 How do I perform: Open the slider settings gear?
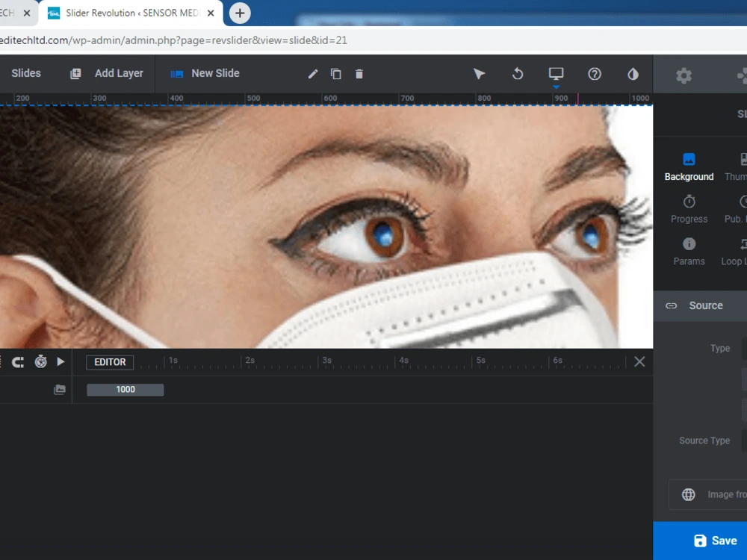(x=683, y=75)
